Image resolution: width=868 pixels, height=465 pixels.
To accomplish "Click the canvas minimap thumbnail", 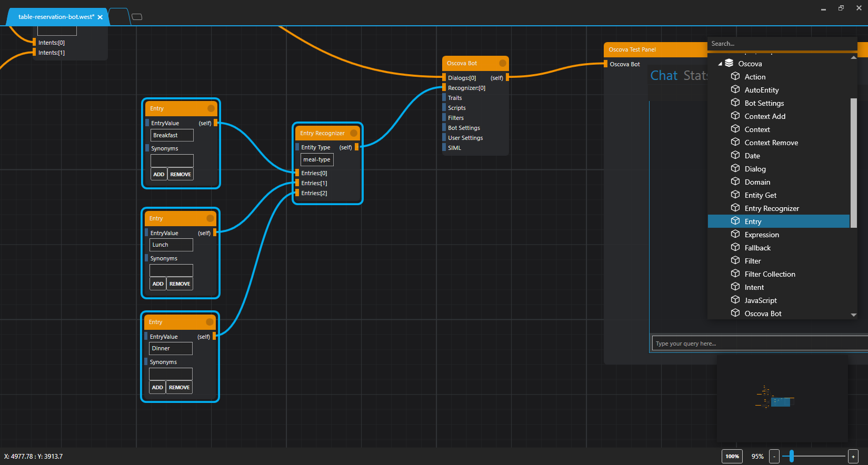I will (782, 398).
